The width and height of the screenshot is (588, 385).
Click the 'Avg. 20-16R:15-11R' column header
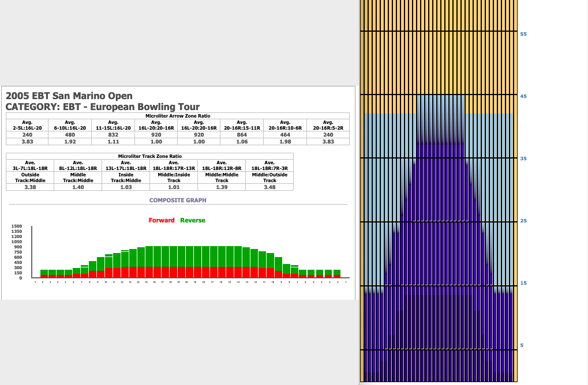click(242, 125)
